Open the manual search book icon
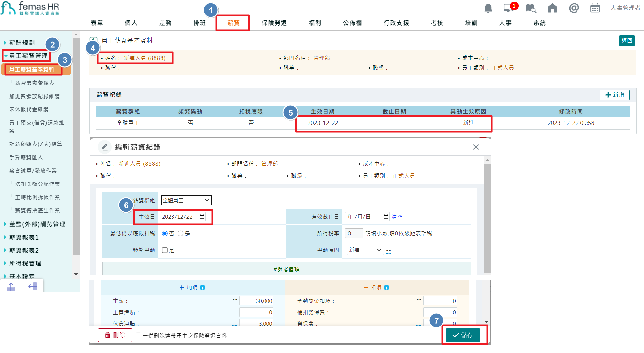 [x=531, y=8]
